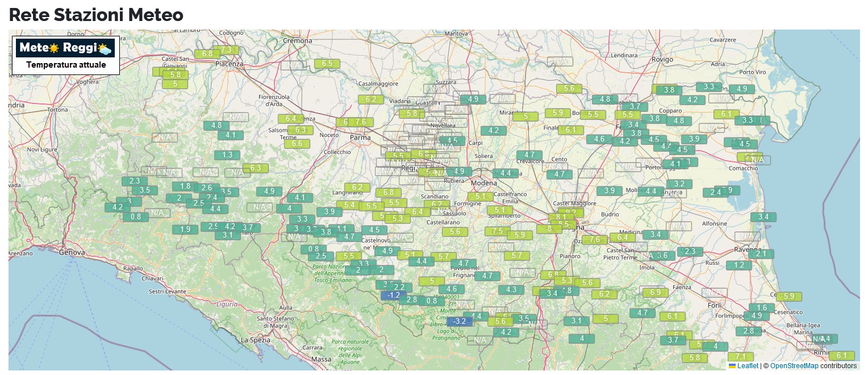
Task: Open the 6.6 marker below Salsomaggiore Terme
Action: pos(297,144)
